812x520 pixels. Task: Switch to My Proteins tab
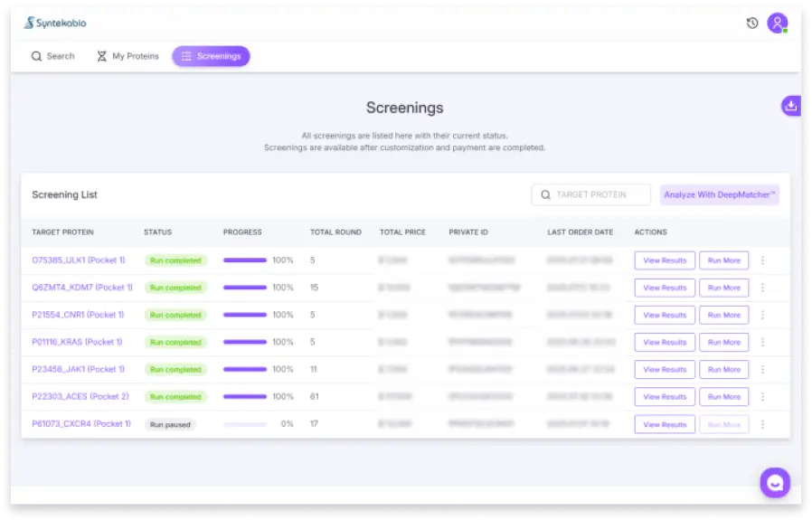click(x=127, y=56)
